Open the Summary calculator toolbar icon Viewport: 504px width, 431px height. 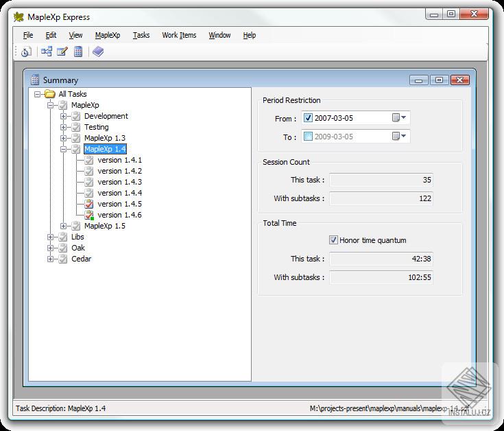click(78, 51)
